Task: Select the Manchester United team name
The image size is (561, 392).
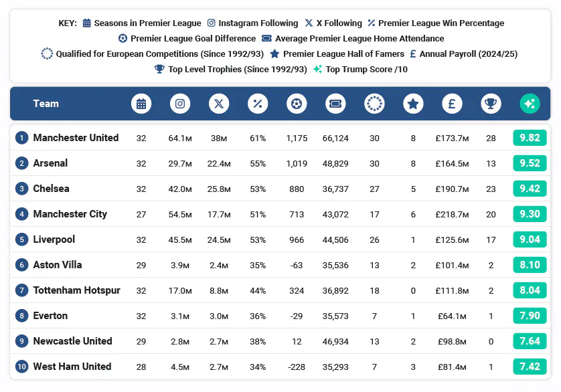Action: click(x=76, y=138)
